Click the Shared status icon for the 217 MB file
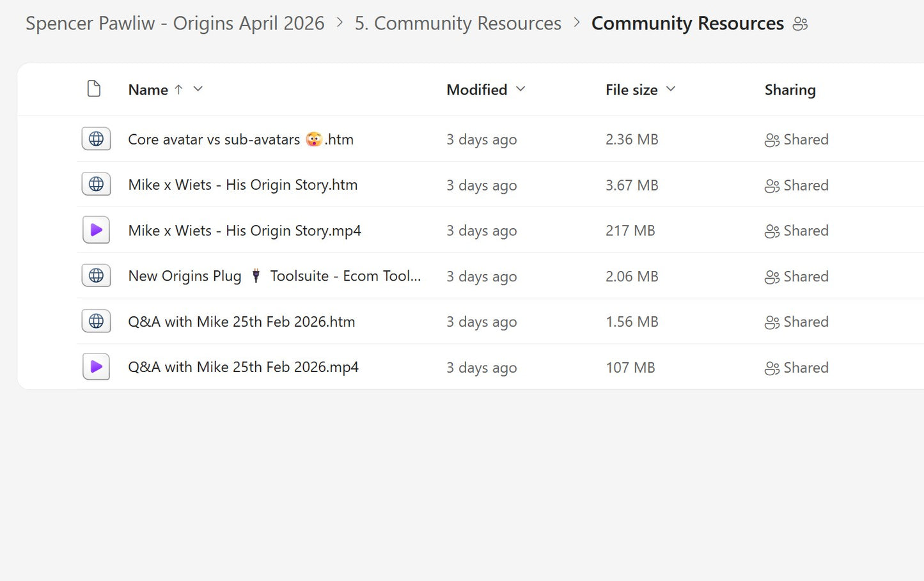Viewport: 924px width, 581px height. [x=772, y=231]
